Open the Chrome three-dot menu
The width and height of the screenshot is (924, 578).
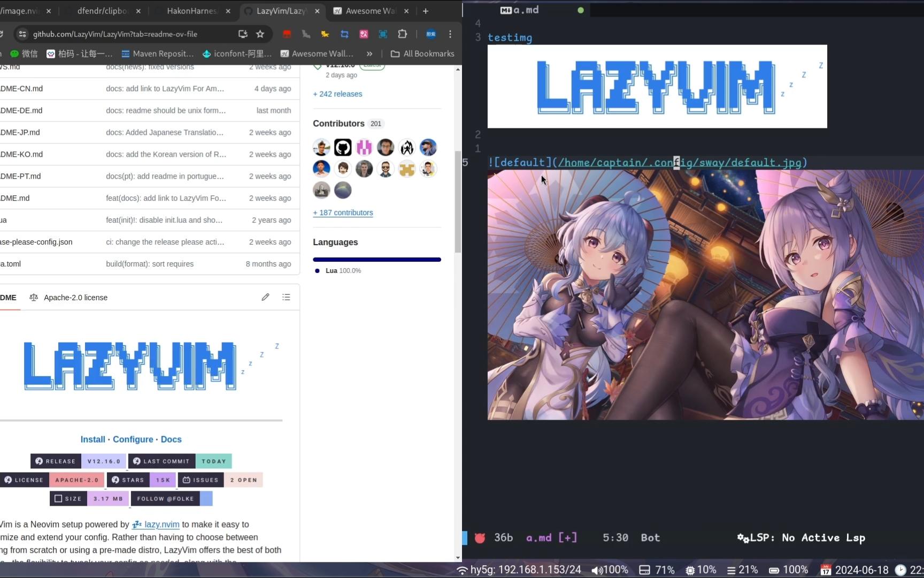point(450,34)
